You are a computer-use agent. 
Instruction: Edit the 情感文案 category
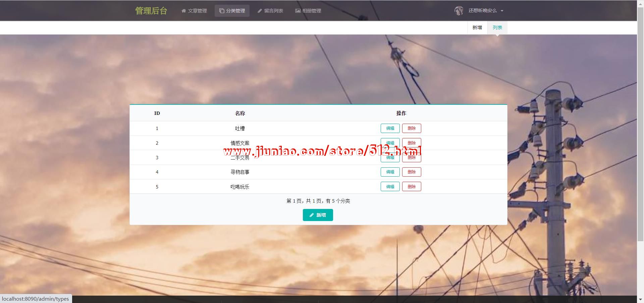tap(390, 143)
